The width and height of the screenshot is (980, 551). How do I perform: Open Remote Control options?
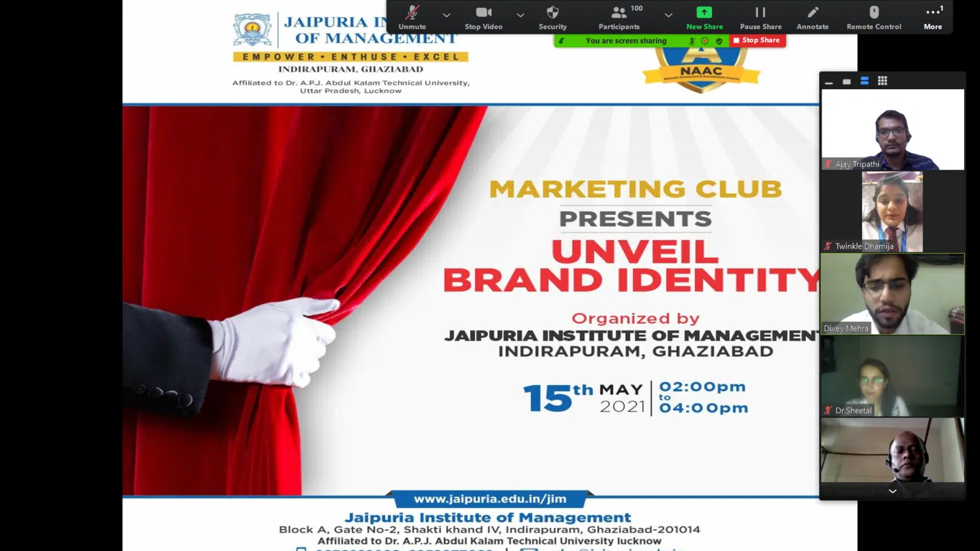(x=873, y=17)
